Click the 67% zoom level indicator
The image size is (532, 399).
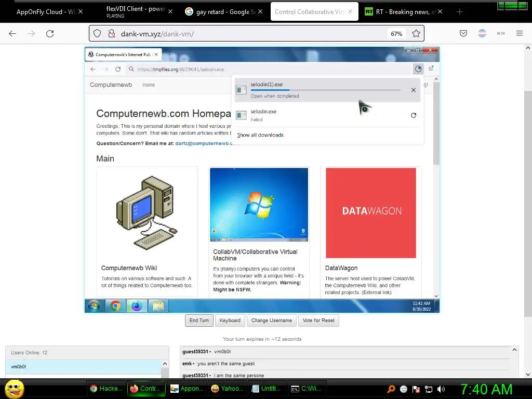(x=396, y=34)
